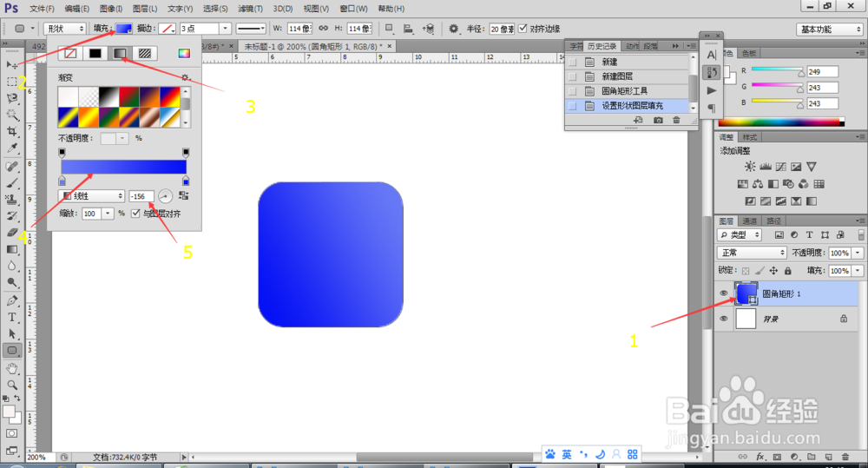Choose the solid color fill option
Image resolution: width=868 pixels, height=468 pixels.
(95, 53)
